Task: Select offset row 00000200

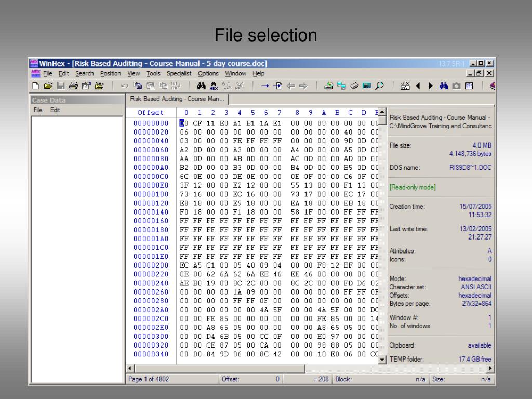Action: pyautogui.click(x=151, y=265)
